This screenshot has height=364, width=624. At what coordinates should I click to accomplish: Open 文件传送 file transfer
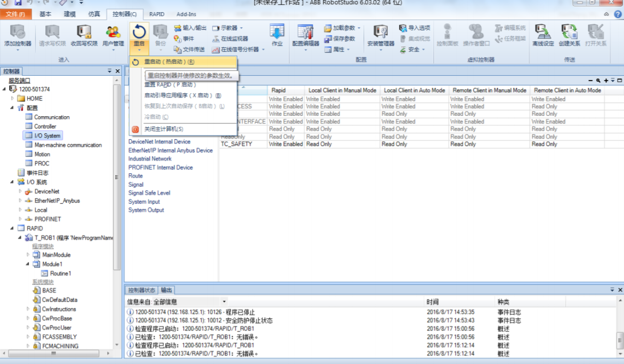[189, 50]
